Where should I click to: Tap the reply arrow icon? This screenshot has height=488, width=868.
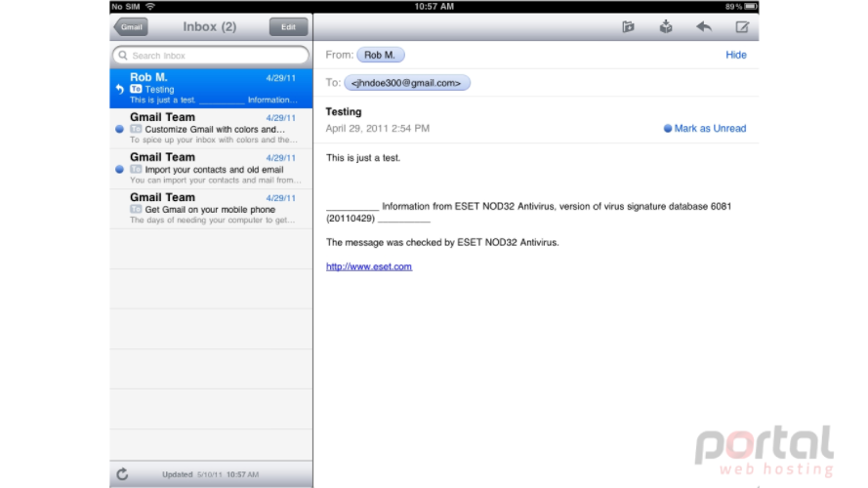click(704, 26)
